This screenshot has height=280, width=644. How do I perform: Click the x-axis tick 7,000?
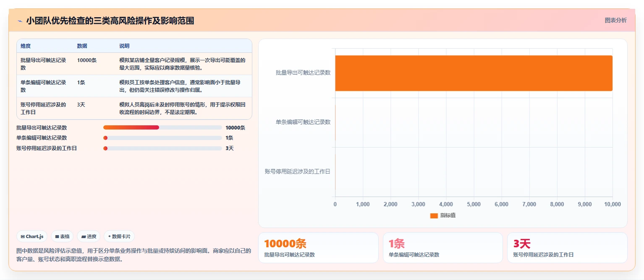tap(529, 205)
